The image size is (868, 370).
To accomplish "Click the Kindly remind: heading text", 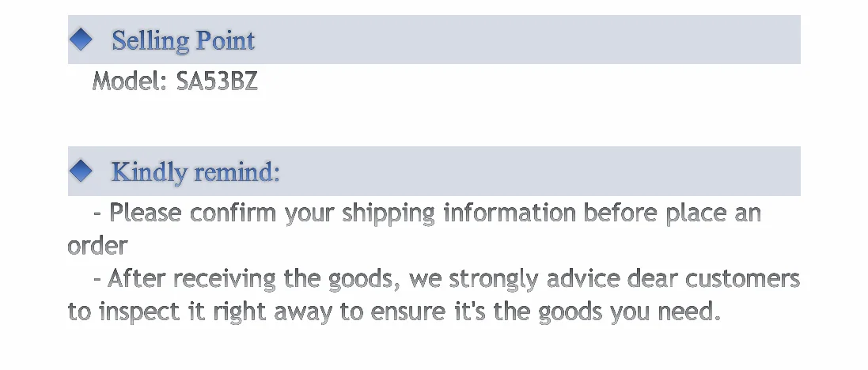I will tap(195, 172).
